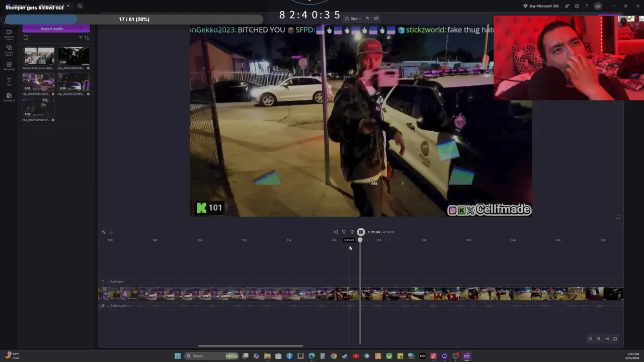Select the 2:59 clip thumbnail
Screen dimensions: 644x362
tap(73, 56)
